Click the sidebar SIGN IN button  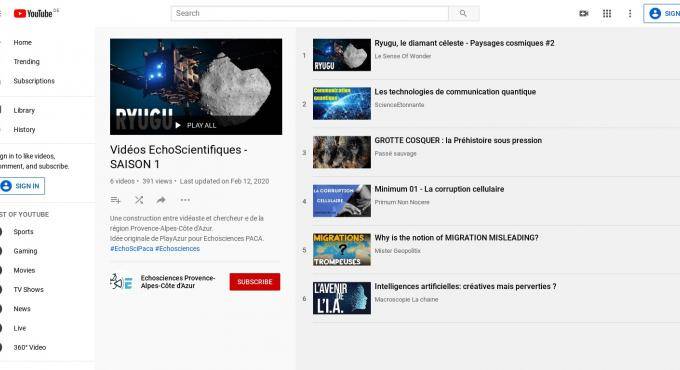coord(22,186)
